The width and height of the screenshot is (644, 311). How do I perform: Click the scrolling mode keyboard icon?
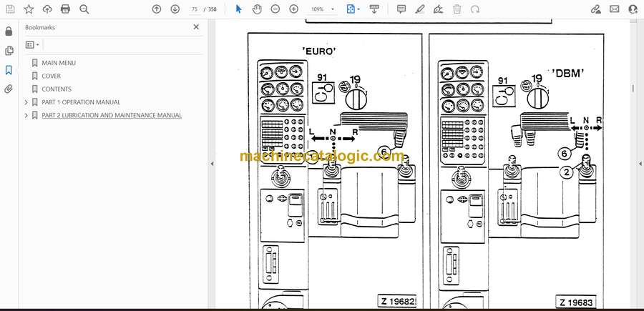click(x=374, y=9)
